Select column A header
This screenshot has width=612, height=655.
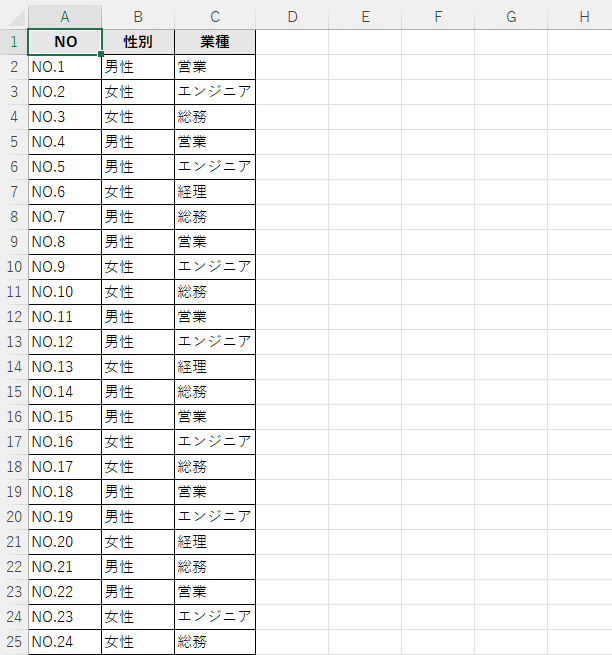pos(65,17)
